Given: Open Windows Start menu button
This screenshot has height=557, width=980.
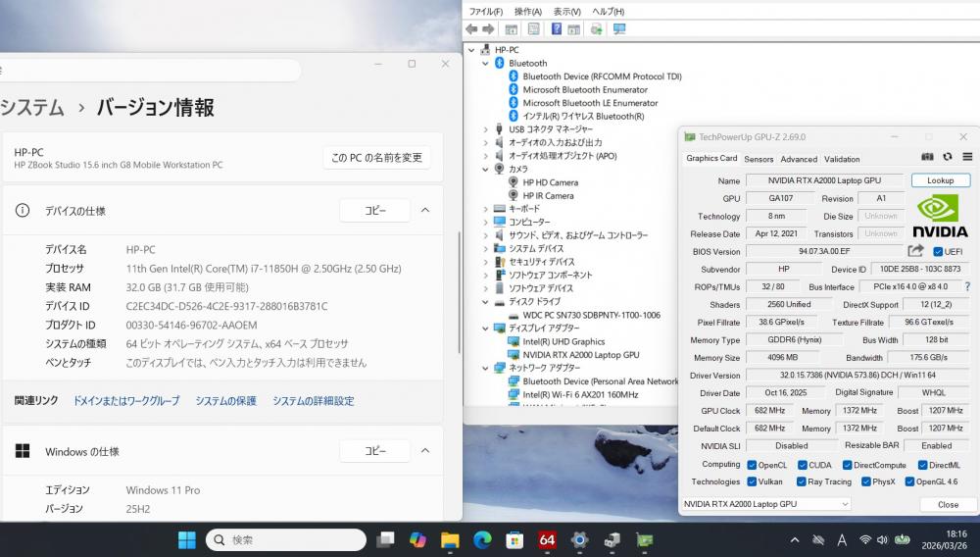Looking at the screenshot, I should [187, 539].
